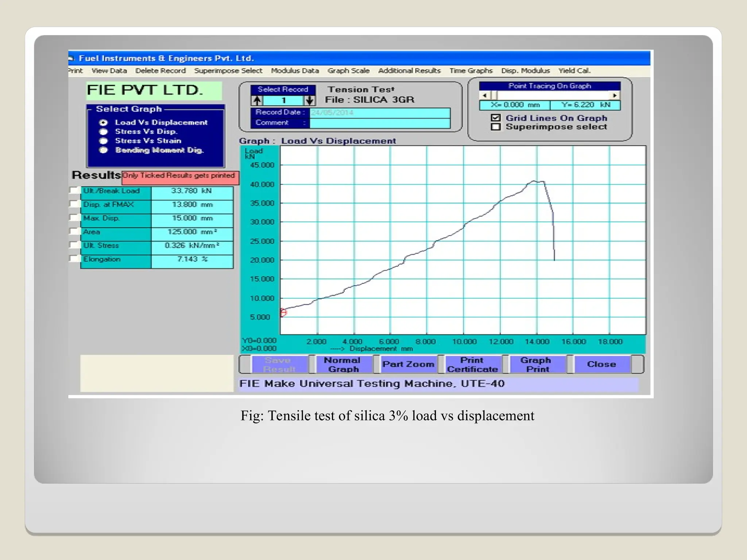Open the Delete Record menu
This screenshot has width=747, height=560.
pyautogui.click(x=160, y=71)
